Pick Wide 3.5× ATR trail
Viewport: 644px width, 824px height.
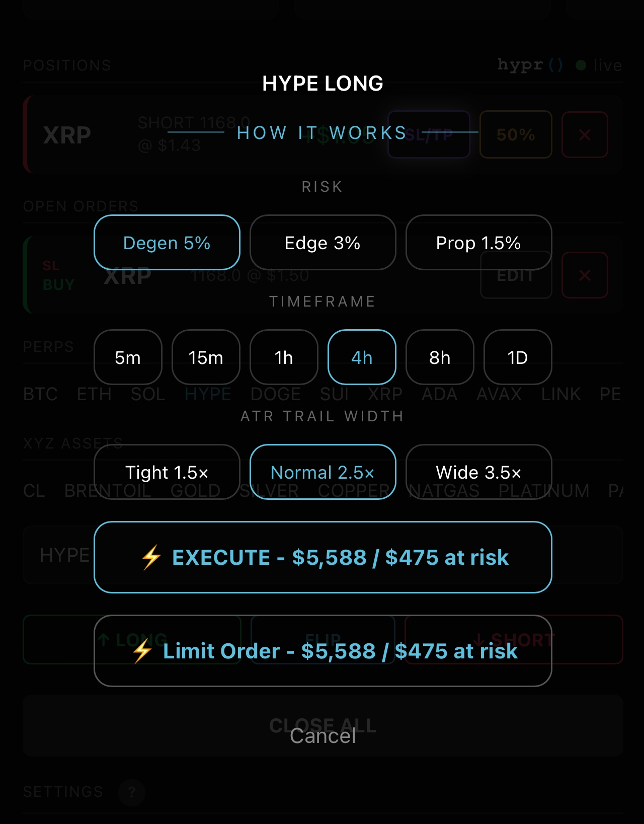coord(478,472)
